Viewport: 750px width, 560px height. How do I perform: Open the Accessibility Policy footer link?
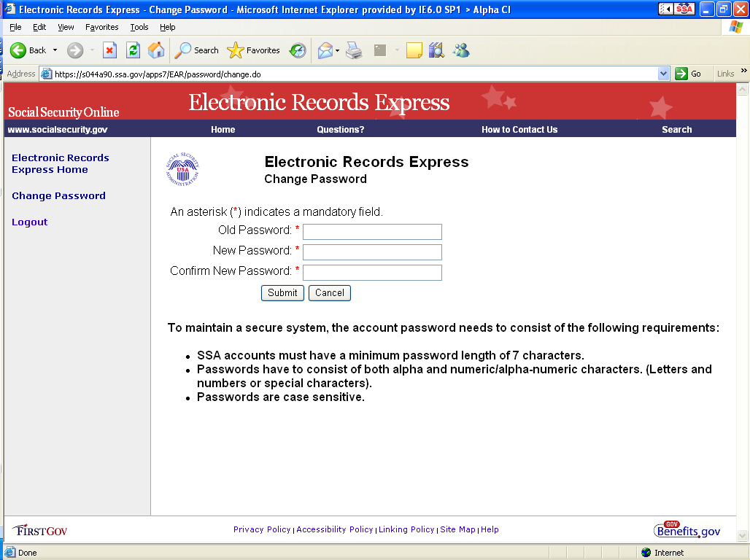click(x=334, y=529)
